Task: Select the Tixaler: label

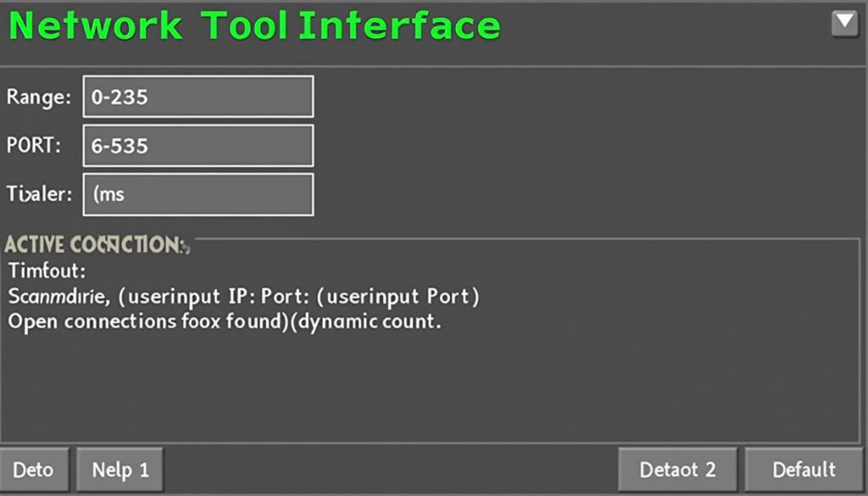Action: coord(39,194)
